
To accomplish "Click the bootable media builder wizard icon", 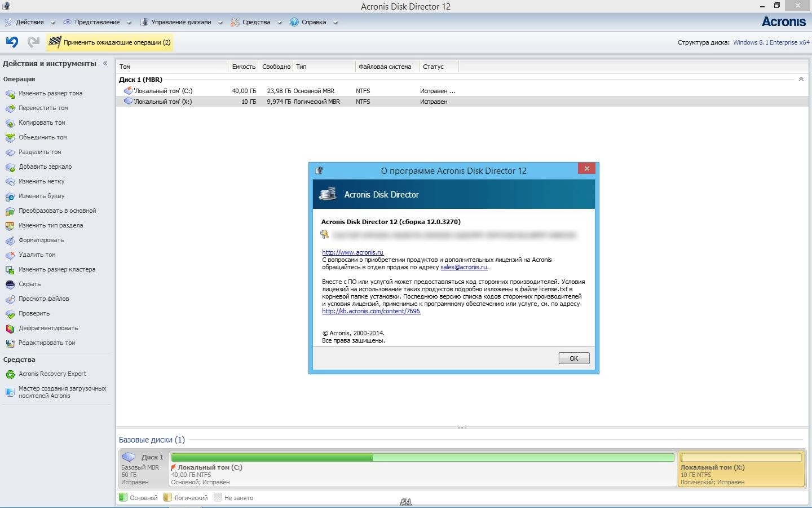I will pos(10,392).
